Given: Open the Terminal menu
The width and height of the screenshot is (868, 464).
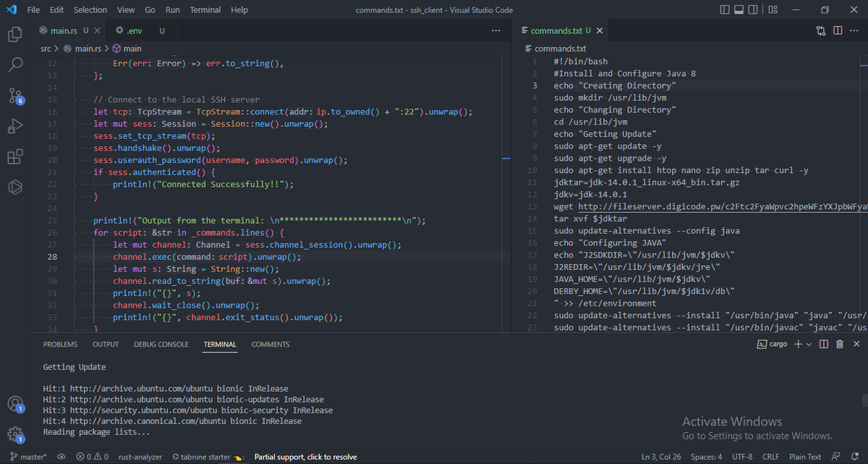Looking at the screenshot, I should point(205,10).
